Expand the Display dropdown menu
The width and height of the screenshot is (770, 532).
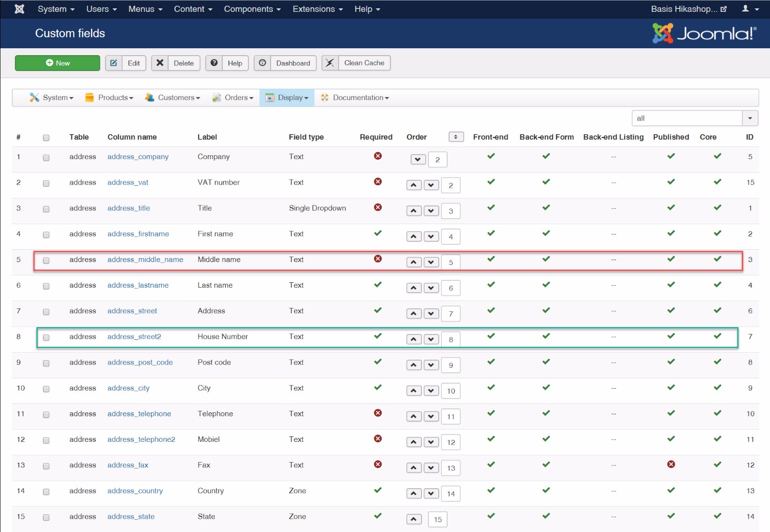coord(287,98)
